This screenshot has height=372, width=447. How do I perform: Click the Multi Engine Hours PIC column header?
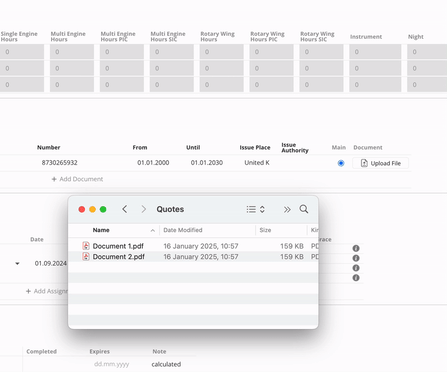point(118,36)
